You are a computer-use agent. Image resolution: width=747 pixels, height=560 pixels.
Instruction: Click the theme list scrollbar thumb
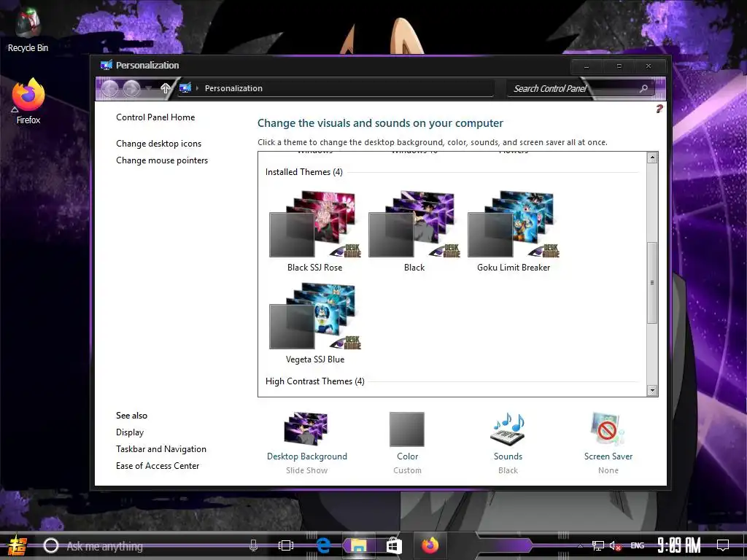tap(652, 282)
